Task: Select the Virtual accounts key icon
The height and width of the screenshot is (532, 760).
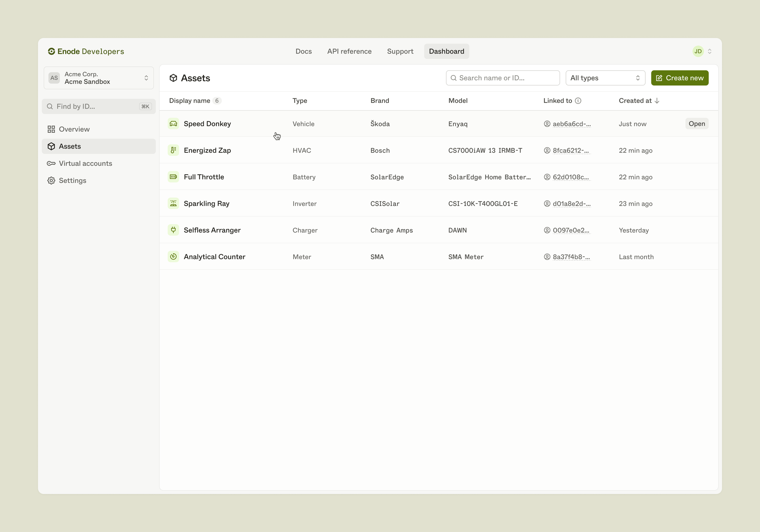Action: point(51,163)
